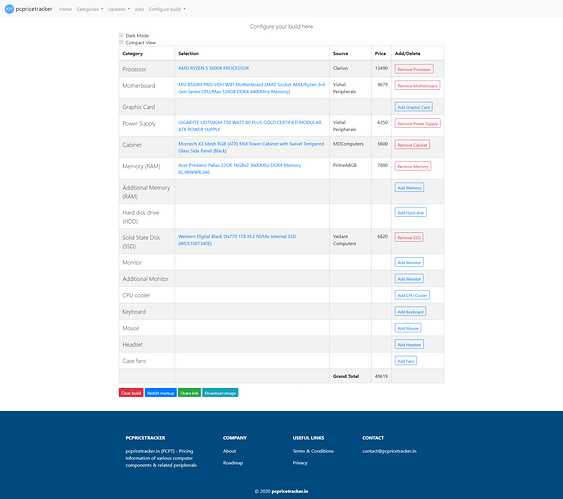Open the AMD Ryzen 5 5600X processor link

coord(214,68)
